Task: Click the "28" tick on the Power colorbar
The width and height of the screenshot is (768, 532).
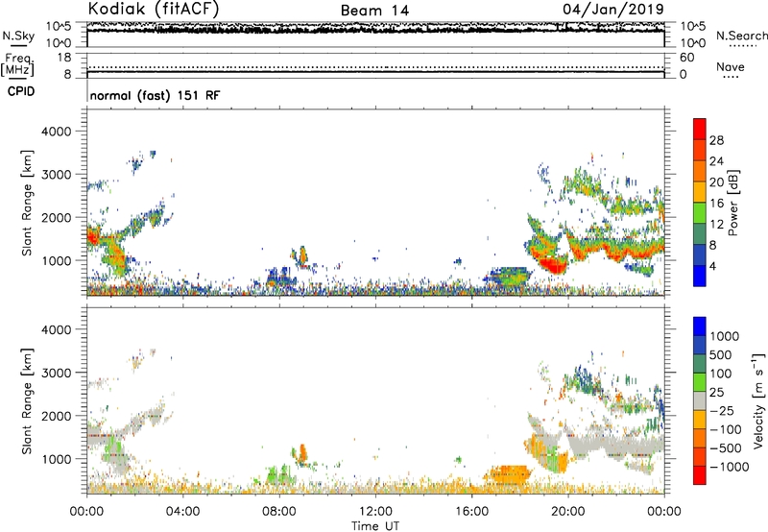Action: pyautogui.click(x=716, y=140)
